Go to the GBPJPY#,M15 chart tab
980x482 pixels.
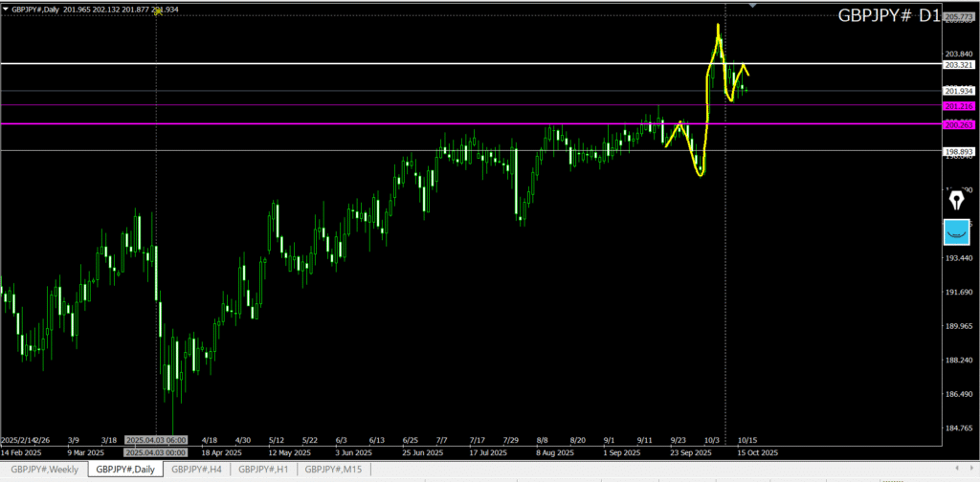tap(333, 469)
